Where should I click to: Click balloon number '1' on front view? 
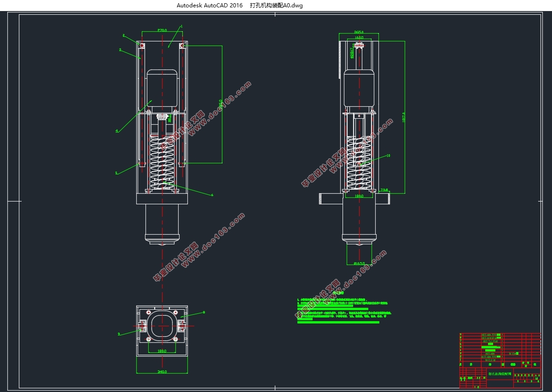pyautogui.click(x=182, y=26)
